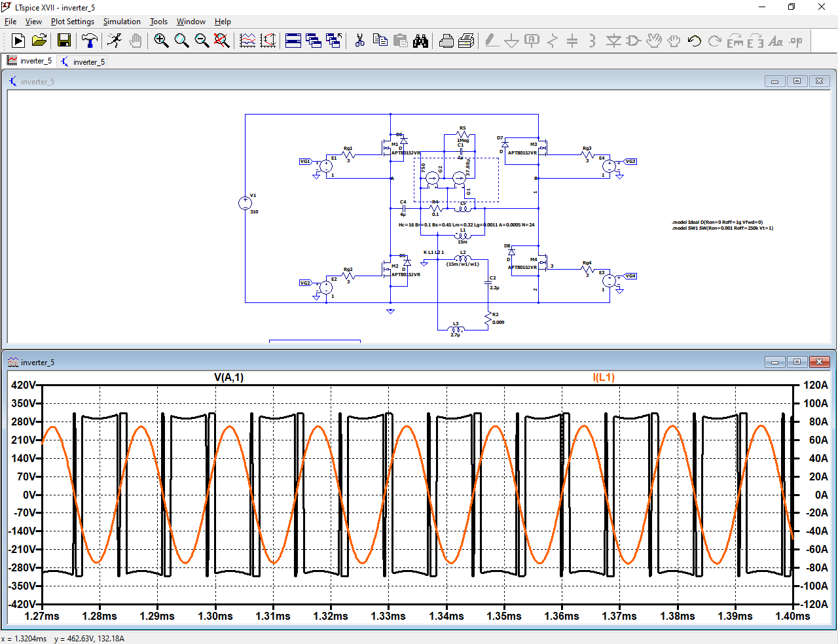The height and width of the screenshot is (644, 838).
Task: Click the V(A,1) trace label
Action: (x=228, y=377)
